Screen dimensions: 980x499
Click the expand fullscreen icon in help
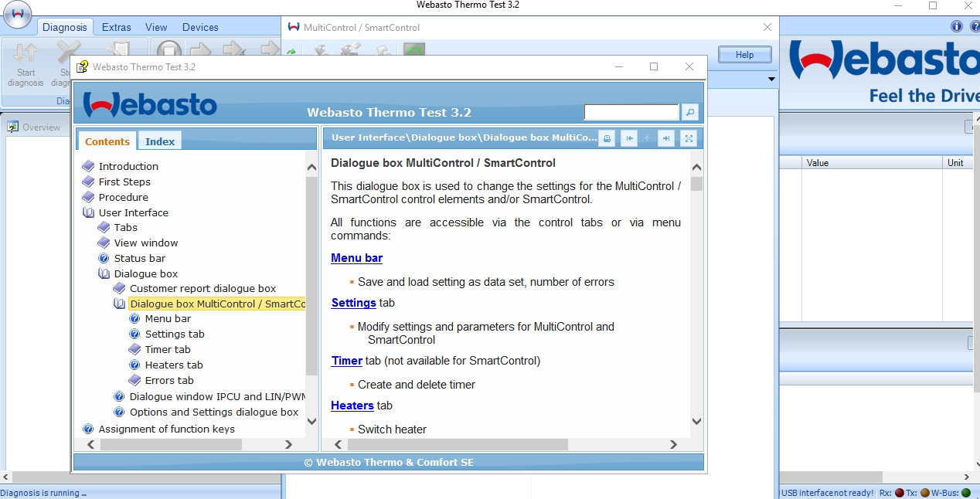pyautogui.click(x=688, y=138)
